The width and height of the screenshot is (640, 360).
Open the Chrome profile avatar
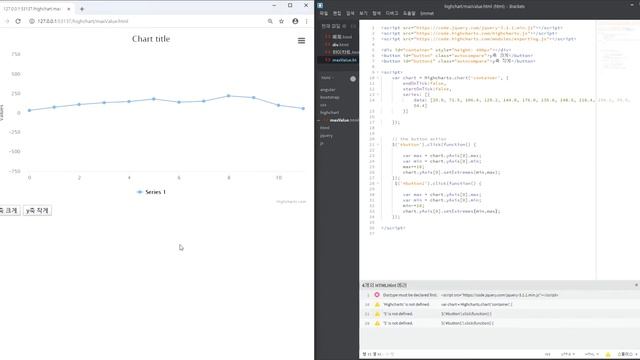[x=295, y=21]
